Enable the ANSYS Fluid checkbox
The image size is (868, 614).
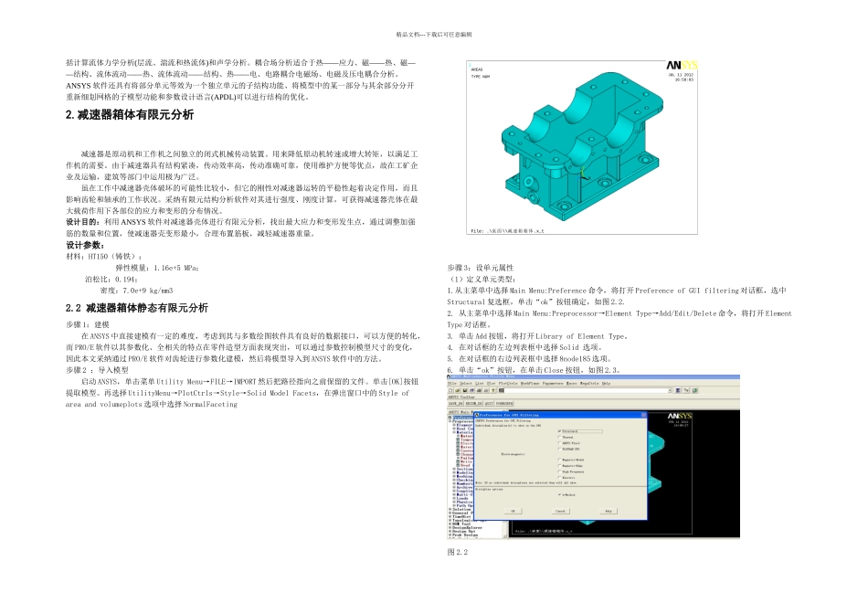(x=560, y=443)
